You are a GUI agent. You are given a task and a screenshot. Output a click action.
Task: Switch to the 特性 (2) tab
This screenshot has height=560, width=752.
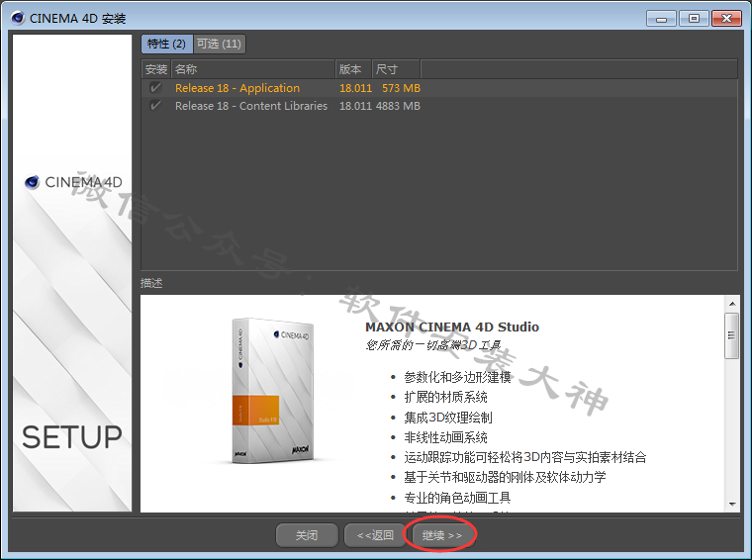click(165, 44)
